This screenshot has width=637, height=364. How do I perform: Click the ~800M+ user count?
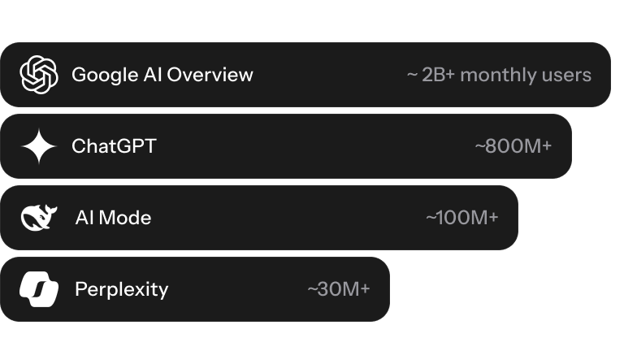click(x=513, y=146)
